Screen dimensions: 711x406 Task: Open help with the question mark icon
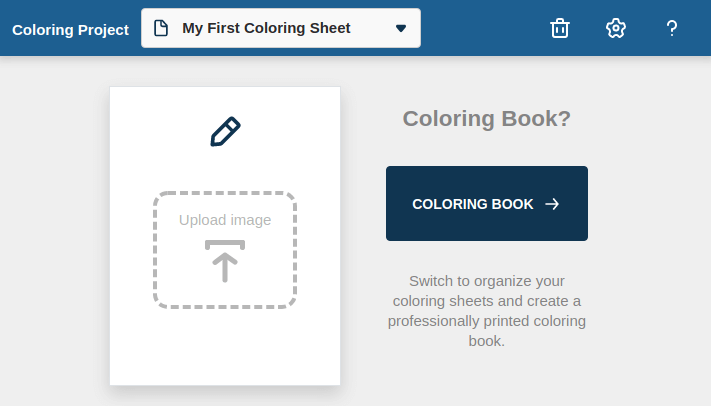click(x=672, y=29)
